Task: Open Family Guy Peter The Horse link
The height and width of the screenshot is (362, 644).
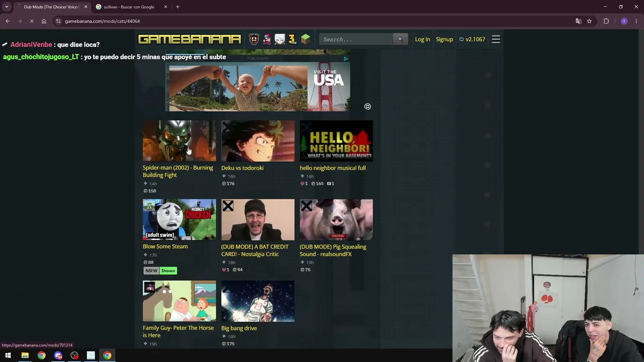Action: tap(178, 331)
